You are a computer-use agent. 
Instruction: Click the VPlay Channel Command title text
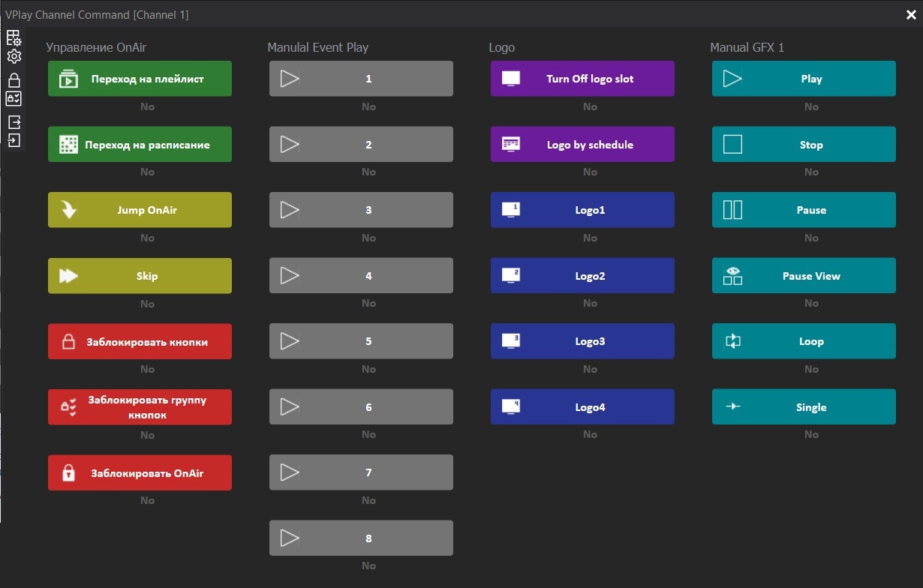click(98, 14)
